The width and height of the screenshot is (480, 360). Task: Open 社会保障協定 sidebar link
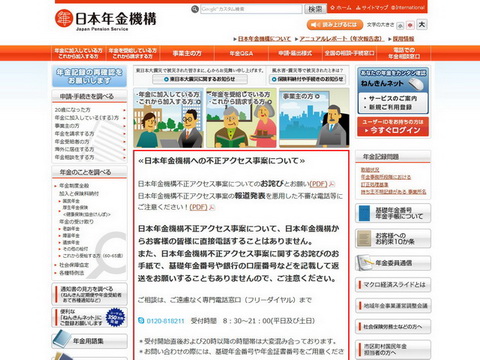(74, 265)
